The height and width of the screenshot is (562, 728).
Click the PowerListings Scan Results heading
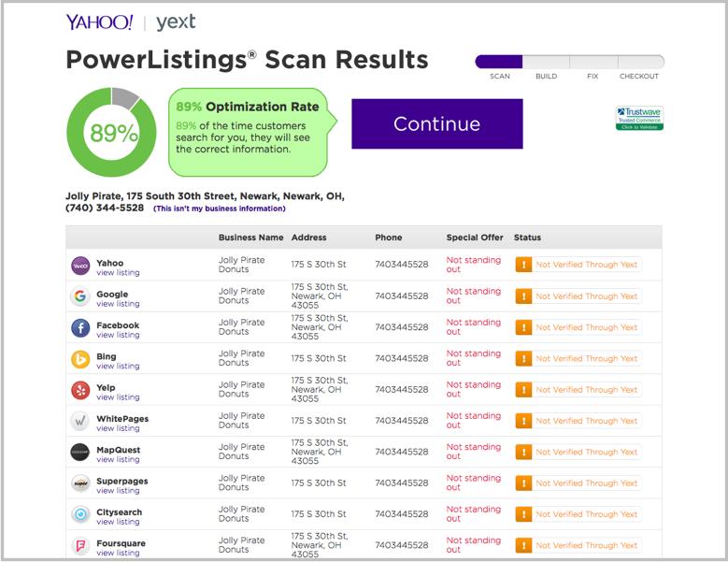tap(247, 60)
